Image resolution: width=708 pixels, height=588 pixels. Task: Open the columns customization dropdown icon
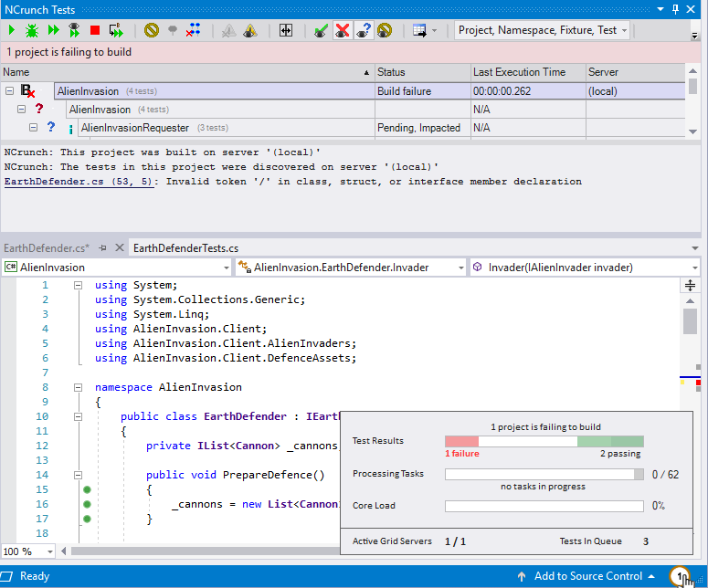[x=425, y=30]
